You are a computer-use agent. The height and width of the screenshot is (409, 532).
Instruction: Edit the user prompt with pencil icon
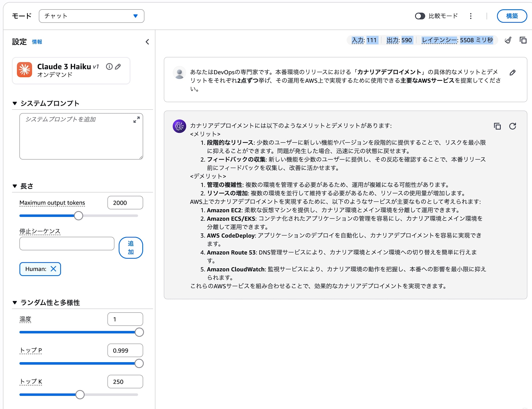(x=513, y=73)
